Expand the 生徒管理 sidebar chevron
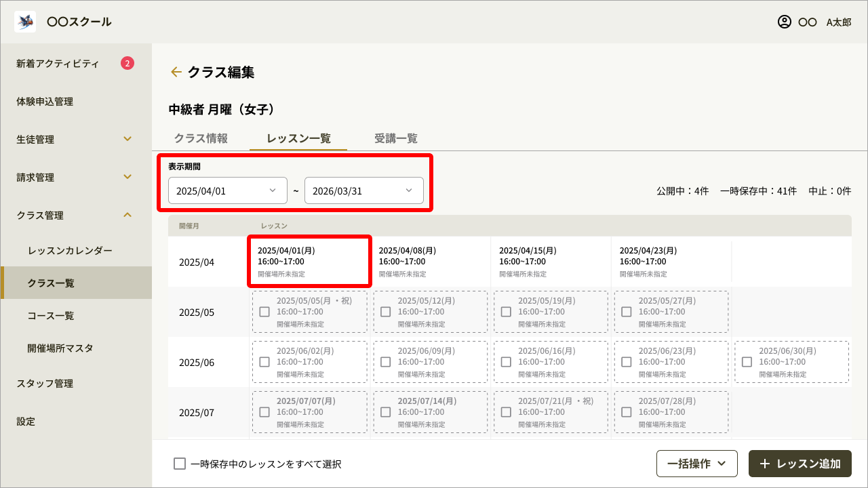This screenshot has width=868, height=488. pyautogui.click(x=127, y=139)
